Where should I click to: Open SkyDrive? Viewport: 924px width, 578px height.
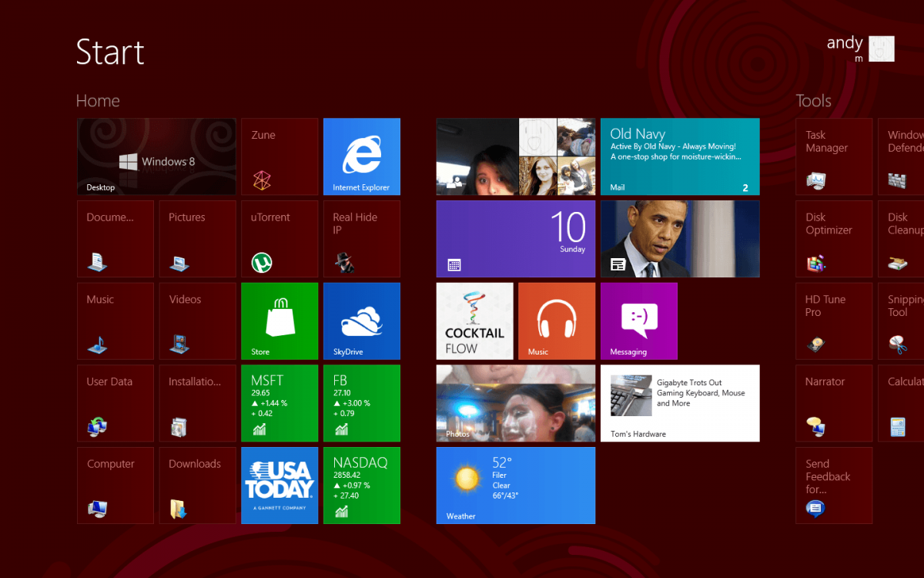coord(361,321)
